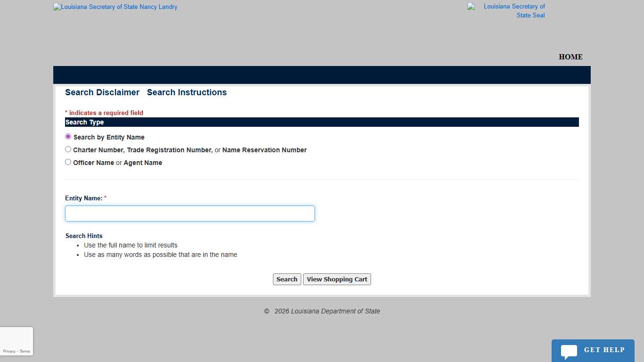View the Search Instructions
This screenshot has height=362, width=644.
pyautogui.click(x=187, y=92)
